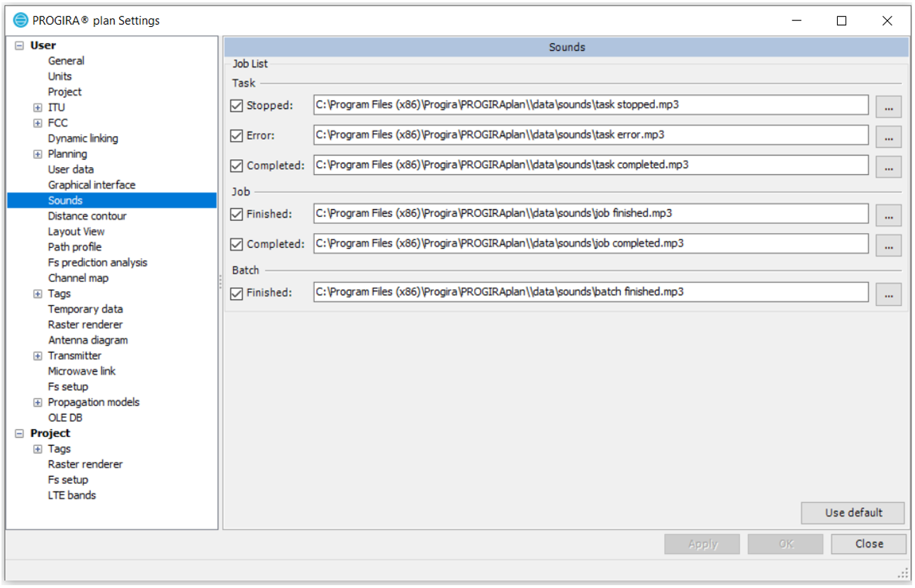The image size is (915, 588).
Task: Browse for the Task Stopped sound file
Action: click(889, 106)
